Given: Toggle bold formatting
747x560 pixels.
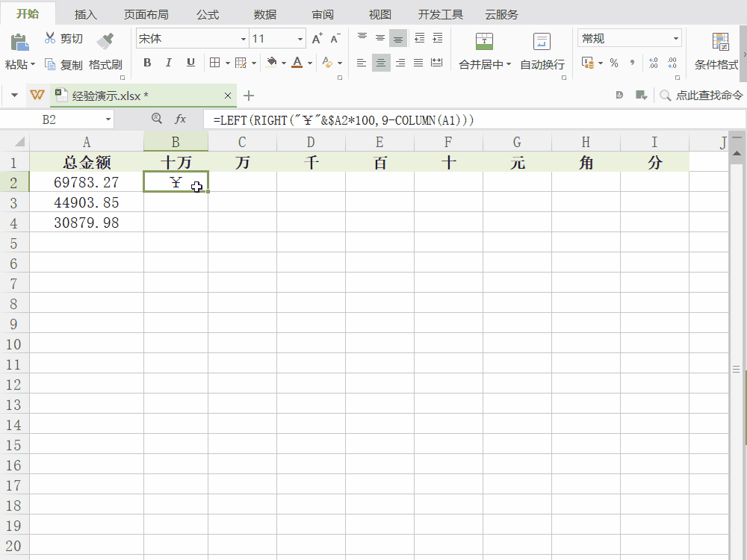Looking at the screenshot, I should click(147, 63).
